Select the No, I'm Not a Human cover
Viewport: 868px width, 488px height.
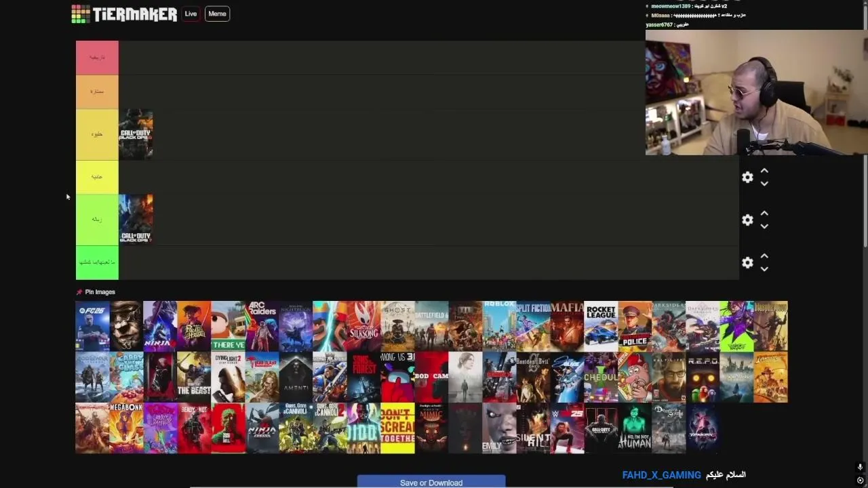tap(635, 428)
